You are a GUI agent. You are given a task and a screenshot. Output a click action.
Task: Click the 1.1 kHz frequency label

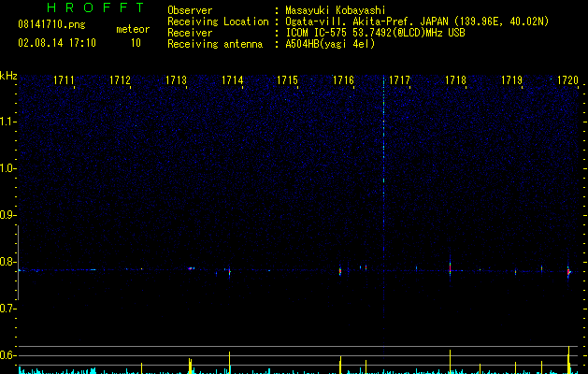pos(7,122)
